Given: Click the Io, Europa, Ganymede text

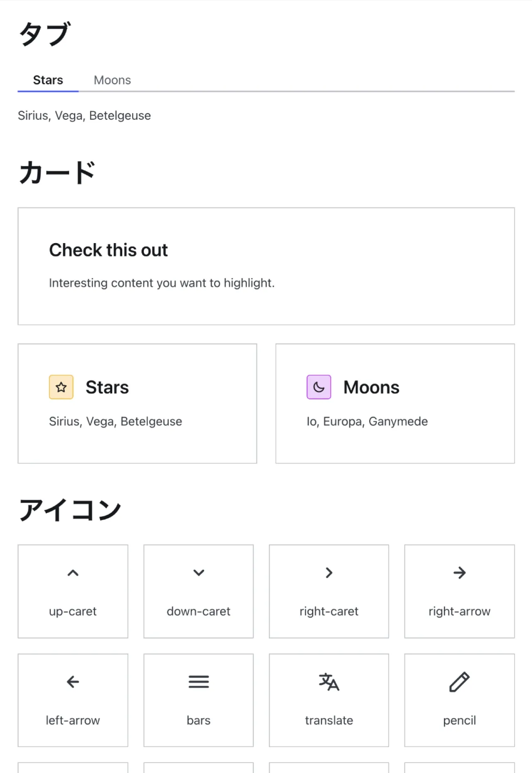Looking at the screenshot, I should coord(366,421).
